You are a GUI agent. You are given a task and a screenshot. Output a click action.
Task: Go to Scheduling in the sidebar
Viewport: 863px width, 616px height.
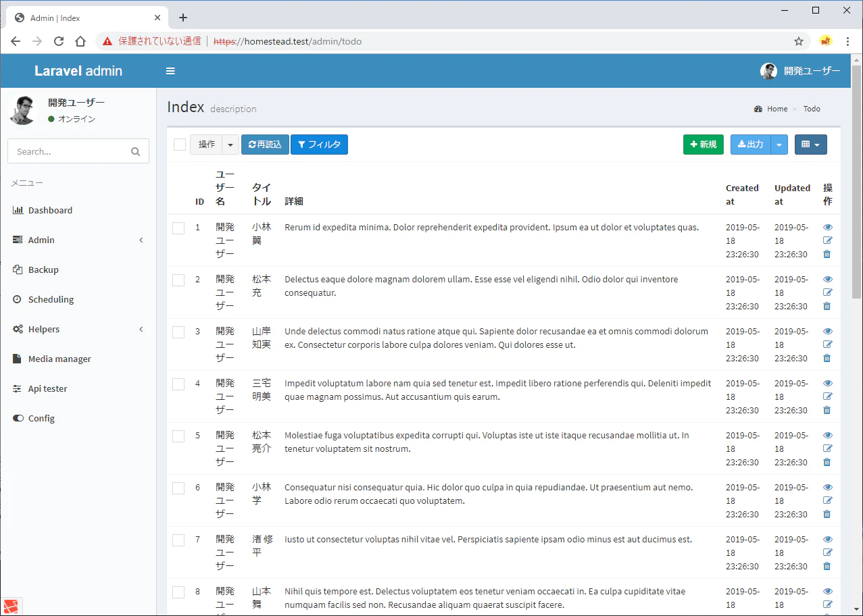pos(78,299)
